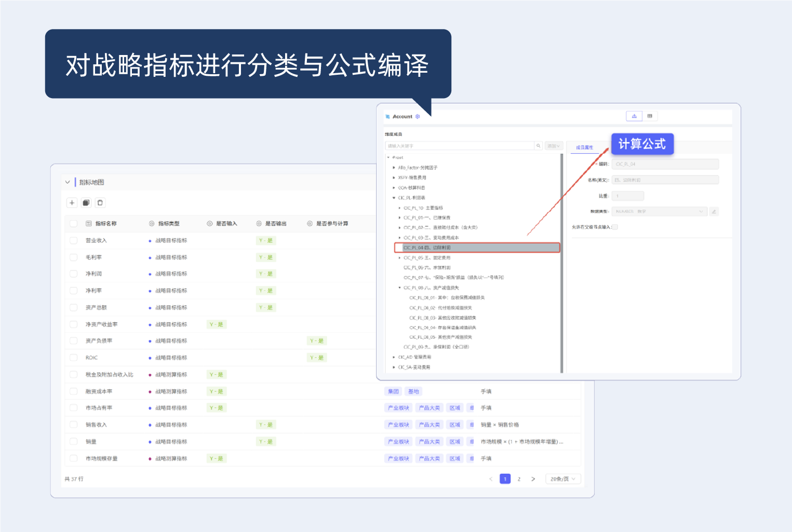Click the Account dimension icon in the panel header
This screenshot has width=792, height=532.
(x=387, y=116)
